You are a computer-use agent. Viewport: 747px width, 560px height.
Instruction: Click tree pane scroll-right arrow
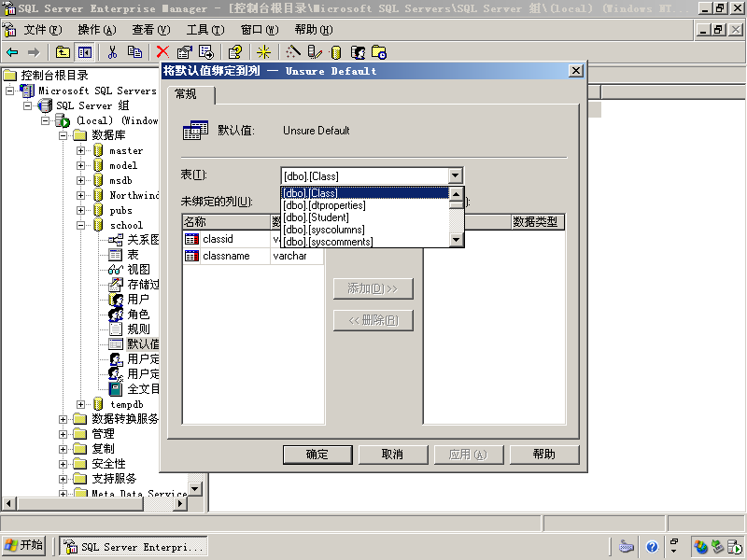[180, 503]
